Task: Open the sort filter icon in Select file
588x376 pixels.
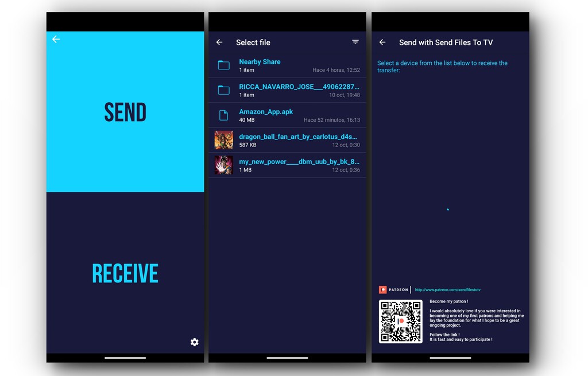Action: (x=355, y=42)
